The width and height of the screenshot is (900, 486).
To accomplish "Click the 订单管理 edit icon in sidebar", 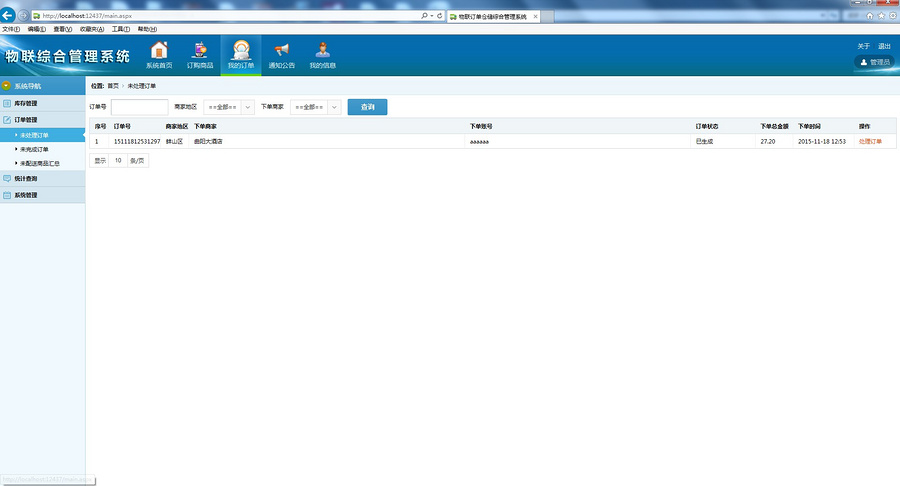I will pyautogui.click(x=7, y=119).
